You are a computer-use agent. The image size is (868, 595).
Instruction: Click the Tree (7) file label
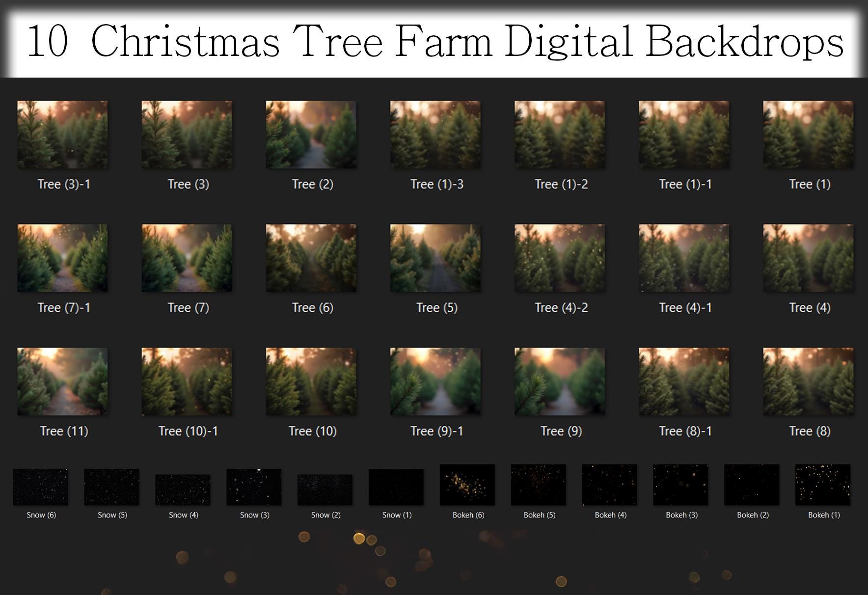tap(188, 307)
